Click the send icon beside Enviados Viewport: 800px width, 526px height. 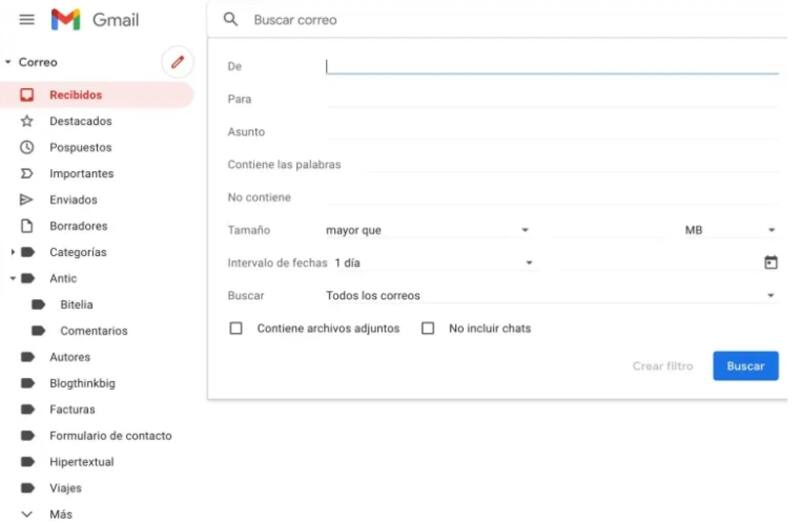click(x=27, y=200)
